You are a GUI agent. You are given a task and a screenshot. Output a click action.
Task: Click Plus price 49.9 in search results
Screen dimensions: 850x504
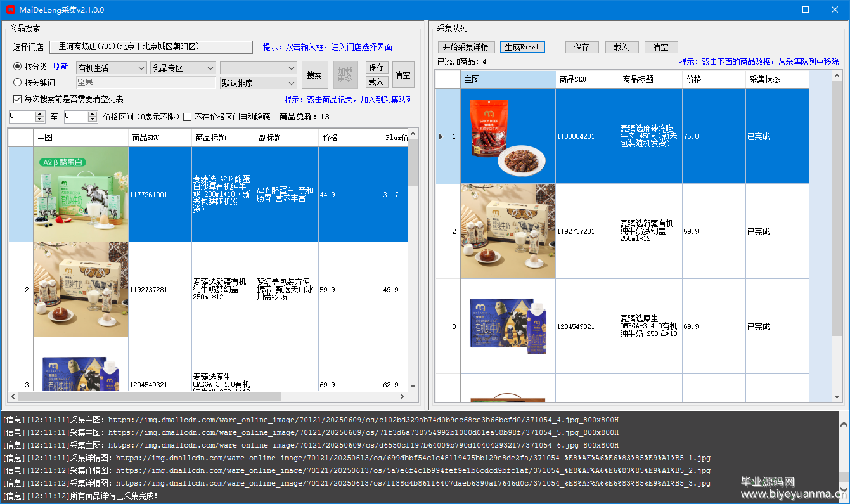[395, 290]
